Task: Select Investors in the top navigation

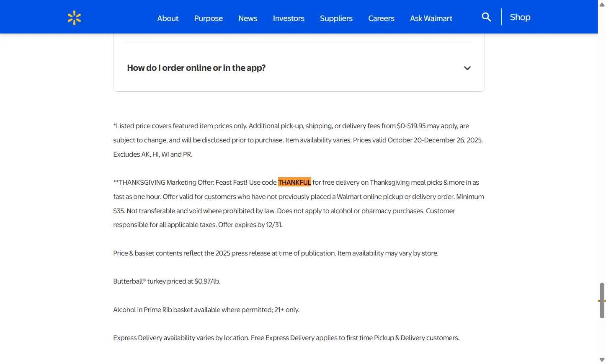Action: point(289,18)
